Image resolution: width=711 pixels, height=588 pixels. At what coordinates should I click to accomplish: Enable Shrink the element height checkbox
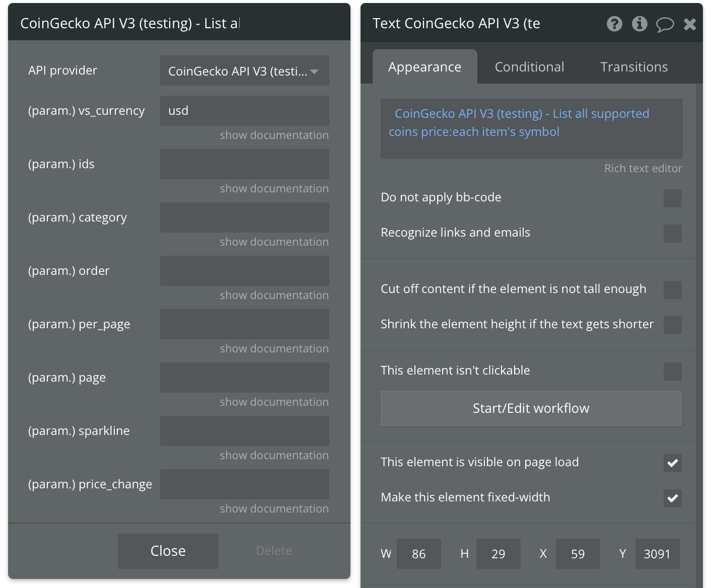(x=673, y=325)
